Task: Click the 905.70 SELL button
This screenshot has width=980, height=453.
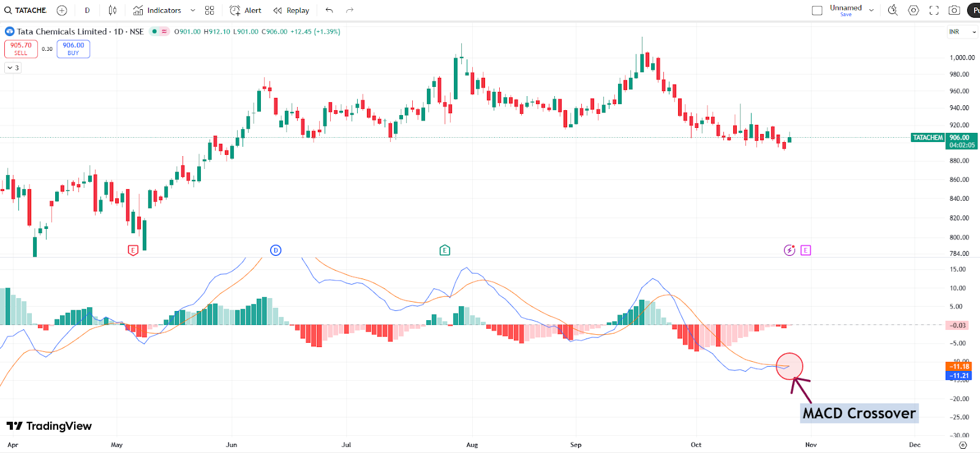Action: click(21, 49)
